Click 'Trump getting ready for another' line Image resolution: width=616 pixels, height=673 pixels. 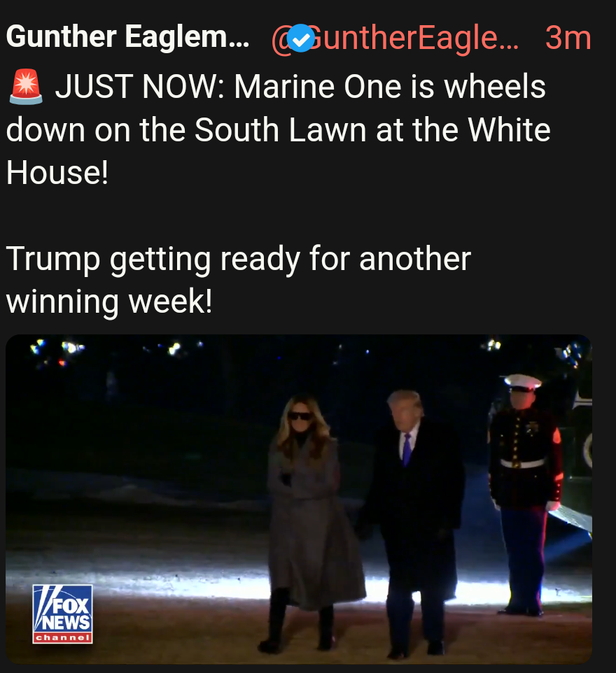point(239,259)
